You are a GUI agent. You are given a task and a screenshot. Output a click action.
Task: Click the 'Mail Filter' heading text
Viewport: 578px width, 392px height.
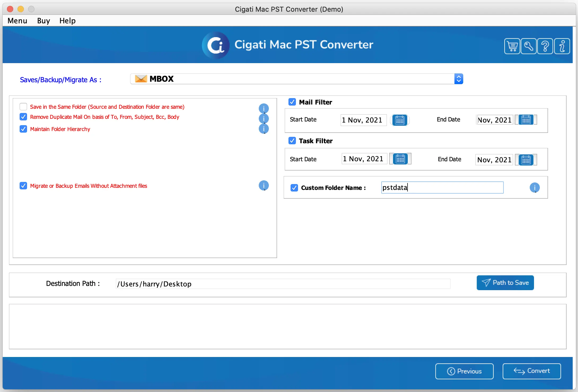click(x=316, y=102)
